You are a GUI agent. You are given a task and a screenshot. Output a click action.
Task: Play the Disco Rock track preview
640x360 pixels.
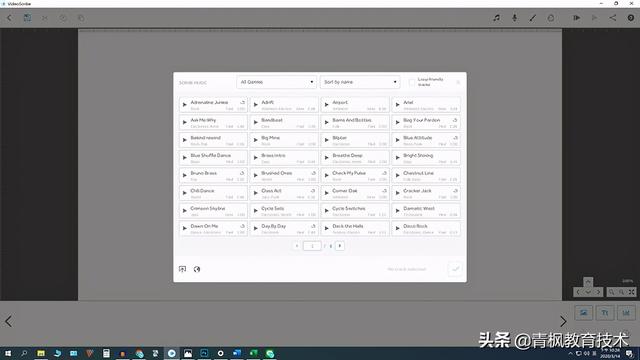(398, 228)
